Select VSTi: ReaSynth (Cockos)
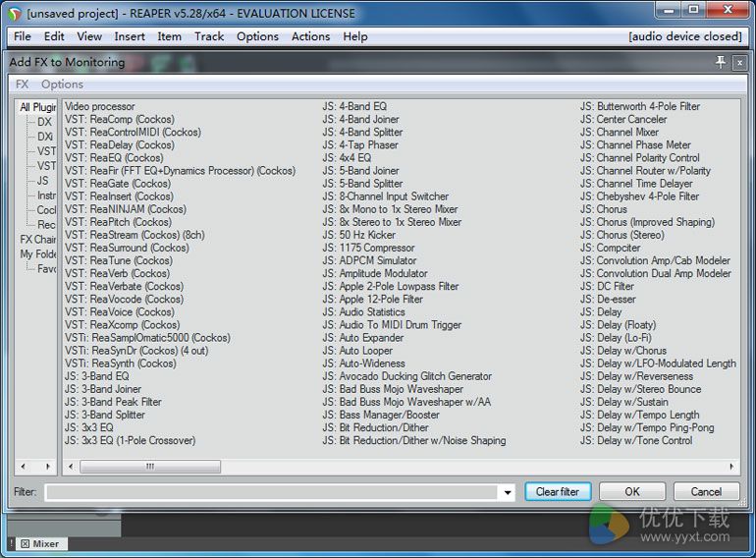Image resolution: width=756 pixels, height=558 pixels. 121,363
